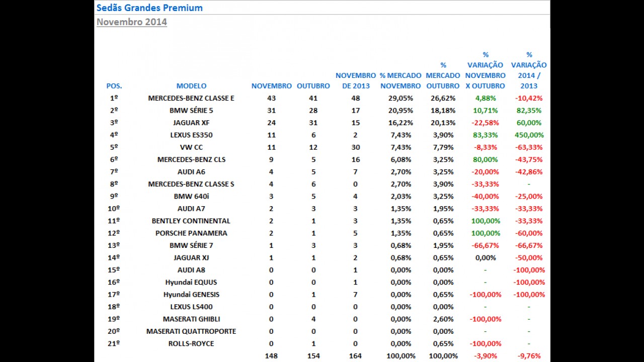The image size is (644, 362).
Task: Click model name 'VW CC'
Action: [191, 147]
